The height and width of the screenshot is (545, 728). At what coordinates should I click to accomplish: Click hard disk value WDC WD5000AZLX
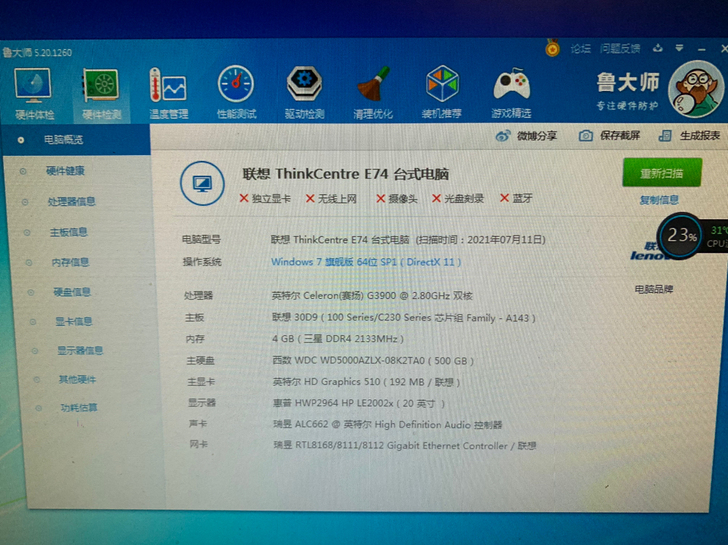coord(373,361)
